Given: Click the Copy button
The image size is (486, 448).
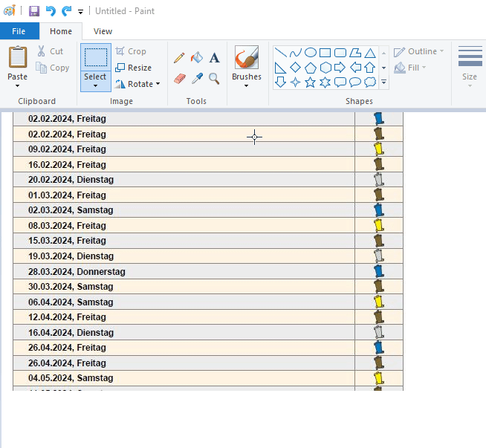Looking at the screenshot, I should tap(52, 68).
